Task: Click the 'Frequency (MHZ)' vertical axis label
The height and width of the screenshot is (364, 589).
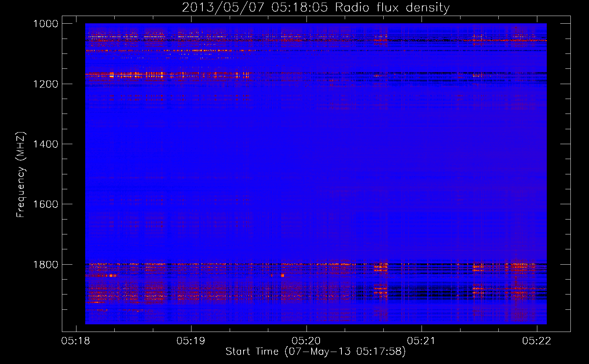Action: [x=21, y=175]
